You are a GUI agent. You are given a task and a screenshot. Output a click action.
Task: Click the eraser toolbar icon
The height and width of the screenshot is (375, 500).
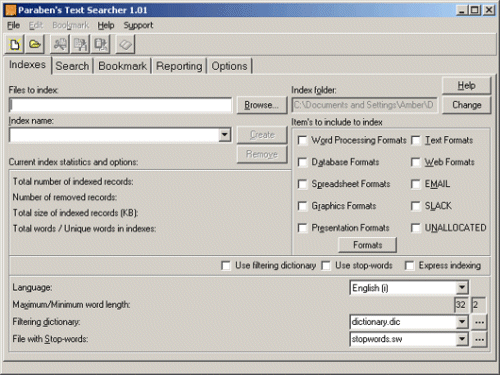coord(125,44)
